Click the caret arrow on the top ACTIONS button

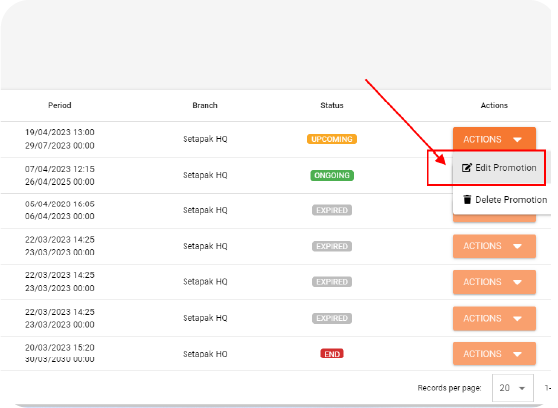[x=517, y=140]
